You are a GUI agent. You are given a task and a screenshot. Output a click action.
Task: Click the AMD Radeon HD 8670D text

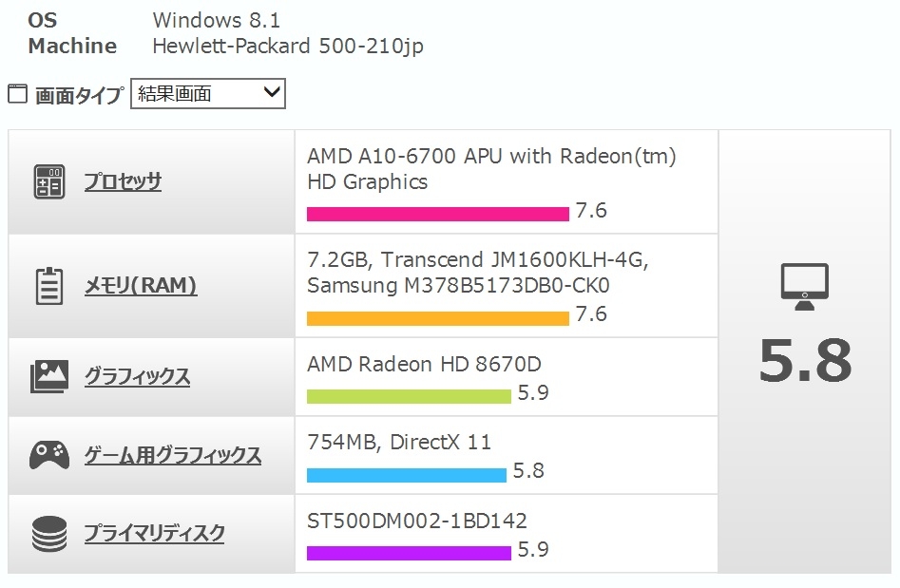(424, 365)
